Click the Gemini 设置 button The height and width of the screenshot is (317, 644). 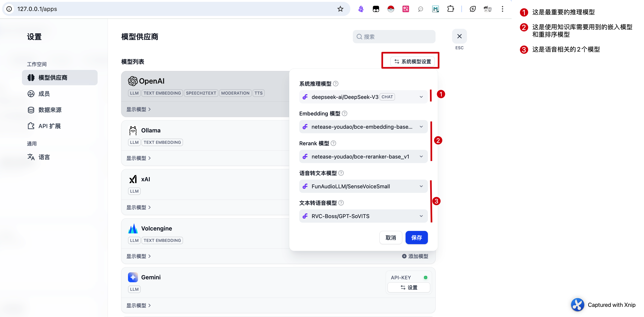(409, 287)
